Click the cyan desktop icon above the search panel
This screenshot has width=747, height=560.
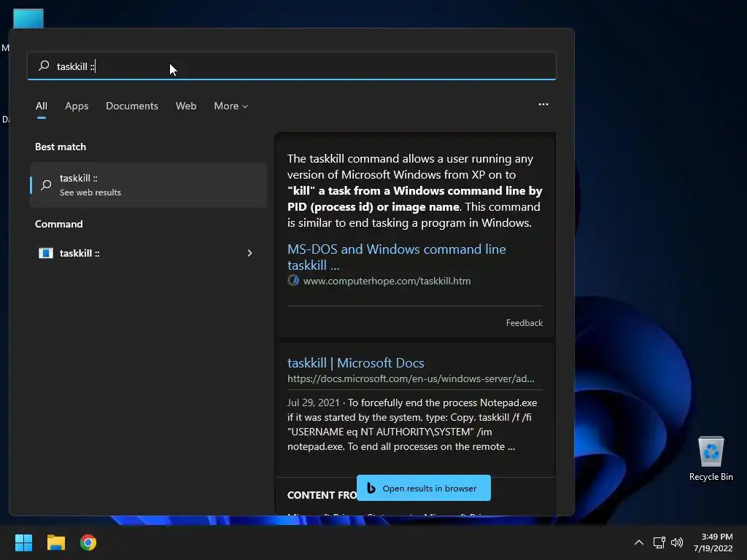(28, 18)
